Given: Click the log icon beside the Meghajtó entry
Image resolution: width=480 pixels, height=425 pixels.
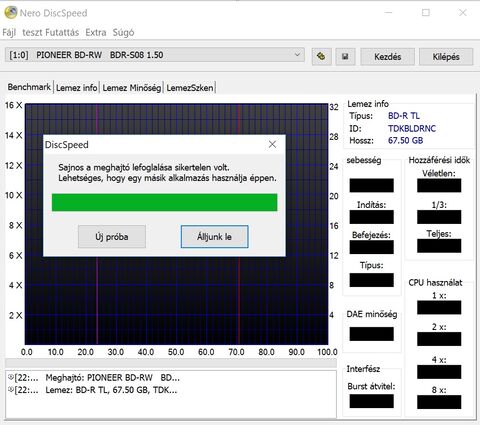Looking at the screenshot, I should (11, 377).
